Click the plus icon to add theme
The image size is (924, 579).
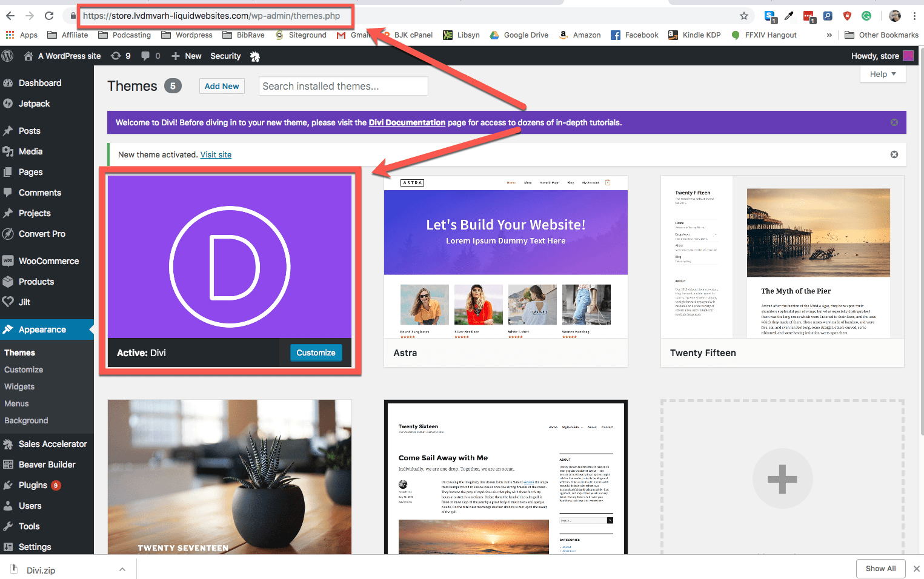(x=782, y=478)
